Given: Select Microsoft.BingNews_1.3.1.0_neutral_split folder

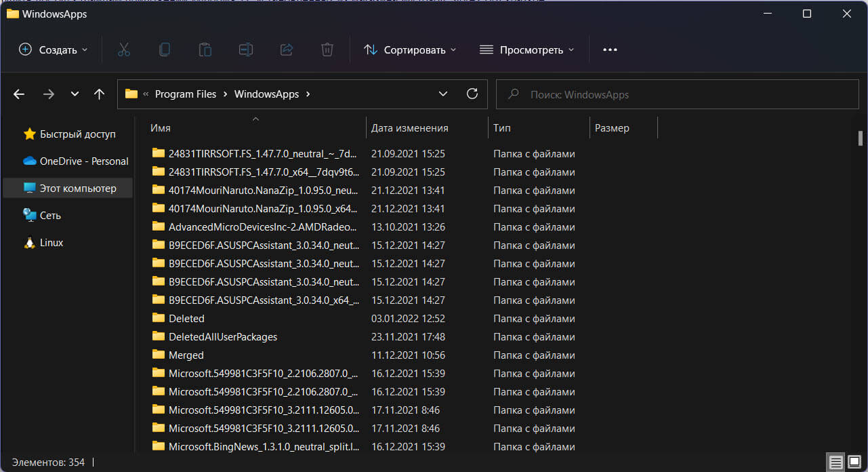Looking at the screenshot, I should coord(264,446).
